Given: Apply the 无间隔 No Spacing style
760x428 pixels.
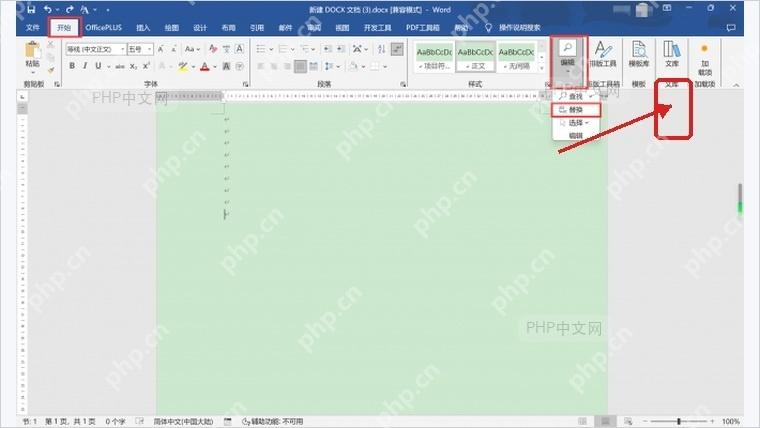Looking at the screenshot, I should (516, 57).
